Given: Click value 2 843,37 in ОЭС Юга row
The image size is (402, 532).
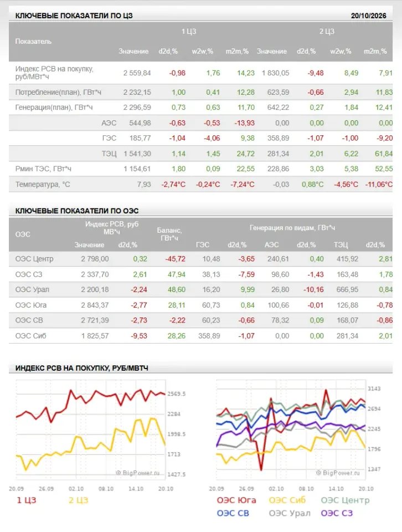Looking at the screenshot, I should (95, 305).
